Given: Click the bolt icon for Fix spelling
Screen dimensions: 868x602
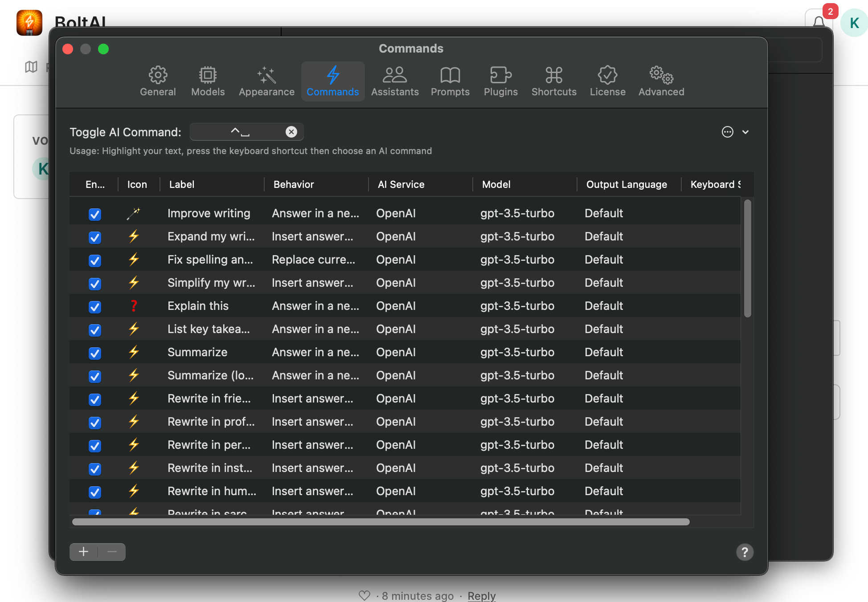Looking at the screenshot, I should [x=134, y=259].
